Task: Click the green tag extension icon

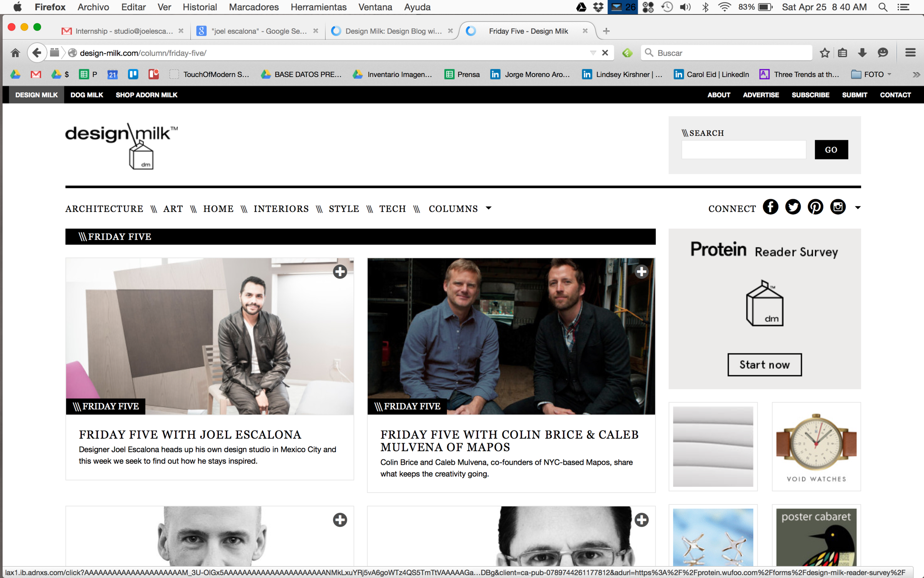Action: tap(627, 53)
